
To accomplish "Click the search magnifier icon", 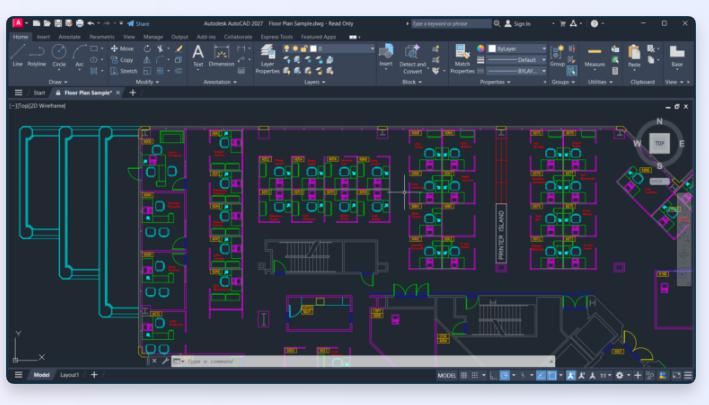I will pos(497,23).
